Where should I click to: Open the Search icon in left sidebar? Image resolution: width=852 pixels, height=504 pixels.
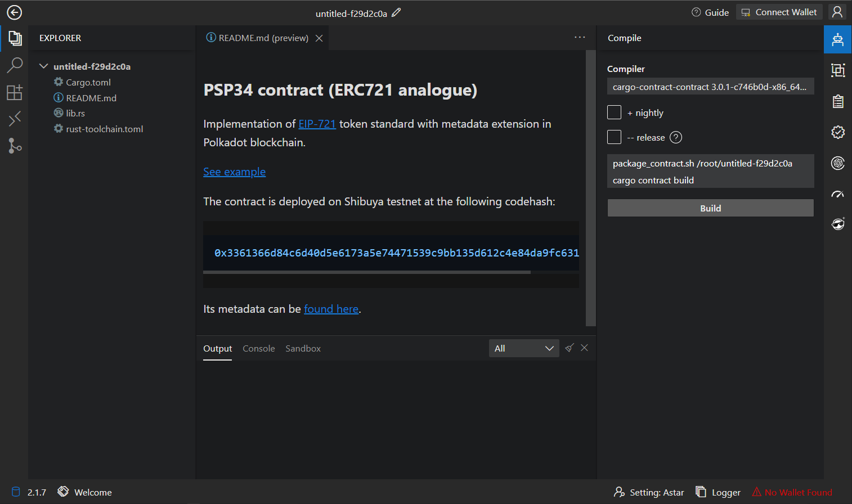point(15,65)
